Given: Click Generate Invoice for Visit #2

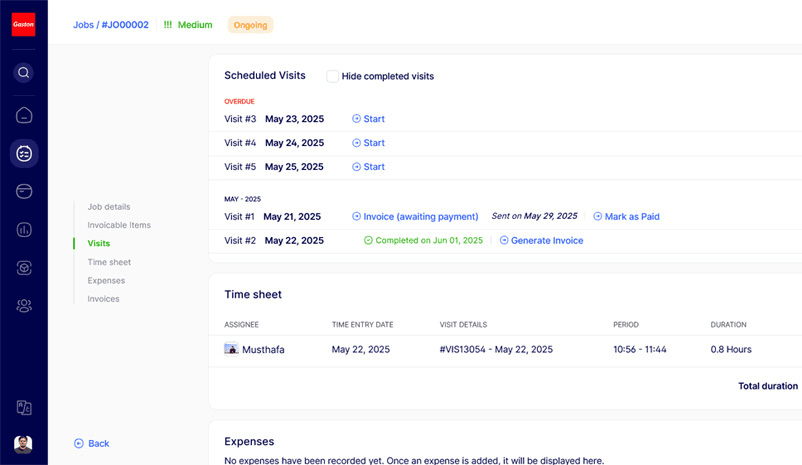Looking at the screenshot, I should [x=541, y=241].
